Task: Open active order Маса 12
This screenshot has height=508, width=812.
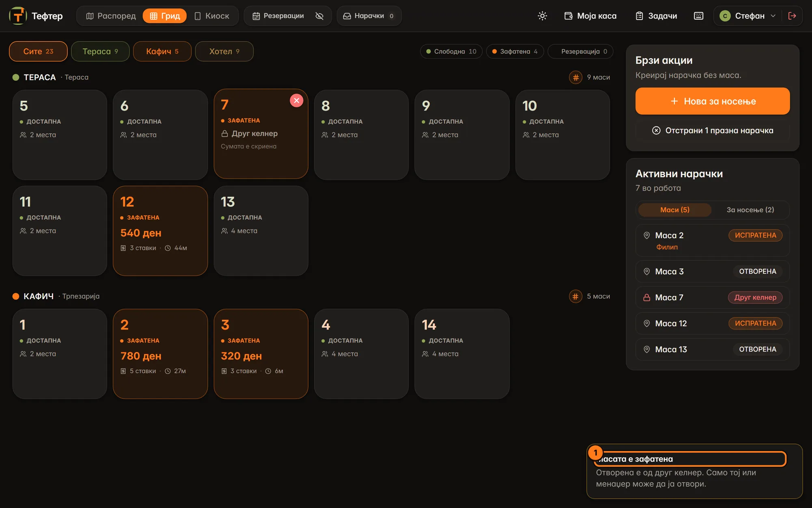Action: tap(713, 323)
